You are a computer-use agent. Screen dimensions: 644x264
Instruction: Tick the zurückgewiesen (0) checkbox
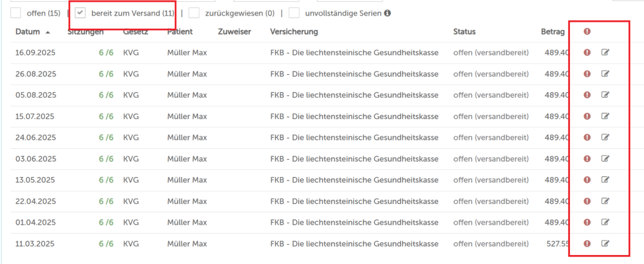click(x=194, y=13)
